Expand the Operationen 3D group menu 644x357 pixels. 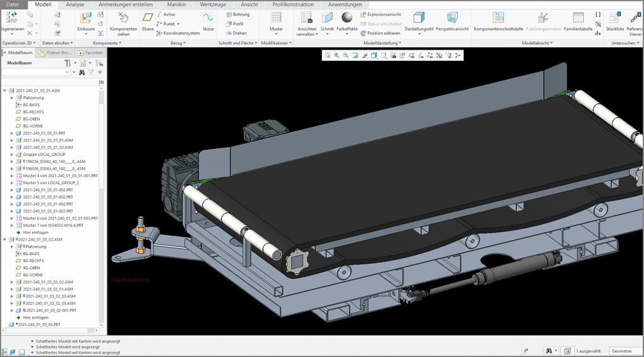(20, 43)
